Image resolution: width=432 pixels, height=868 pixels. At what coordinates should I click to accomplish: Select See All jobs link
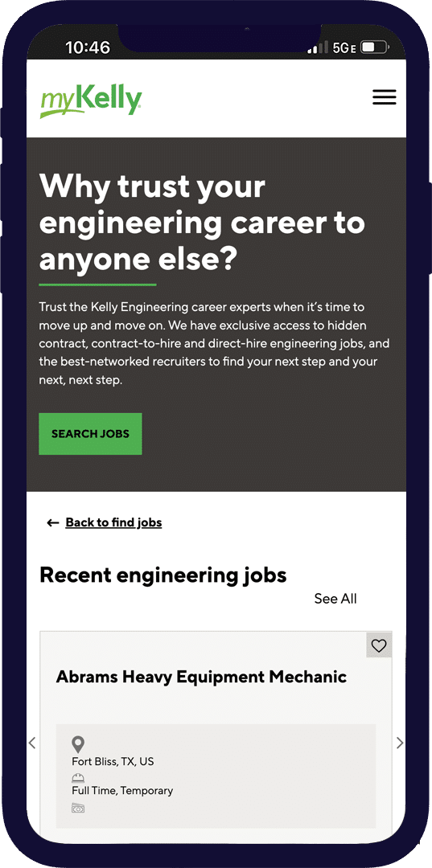tap(335, 599)
